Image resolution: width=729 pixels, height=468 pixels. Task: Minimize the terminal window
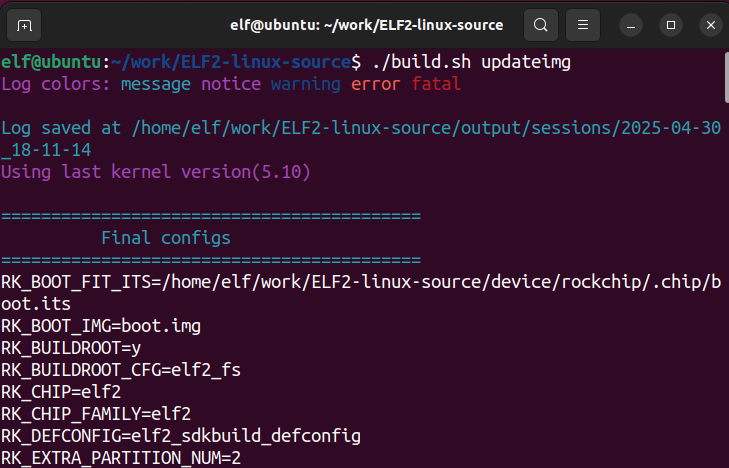click(630, 25)
